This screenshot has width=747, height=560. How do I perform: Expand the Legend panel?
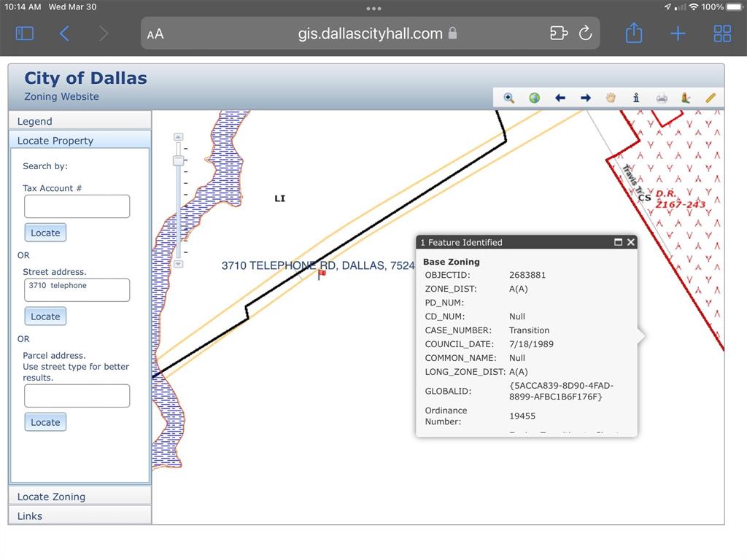click(80, 121)
